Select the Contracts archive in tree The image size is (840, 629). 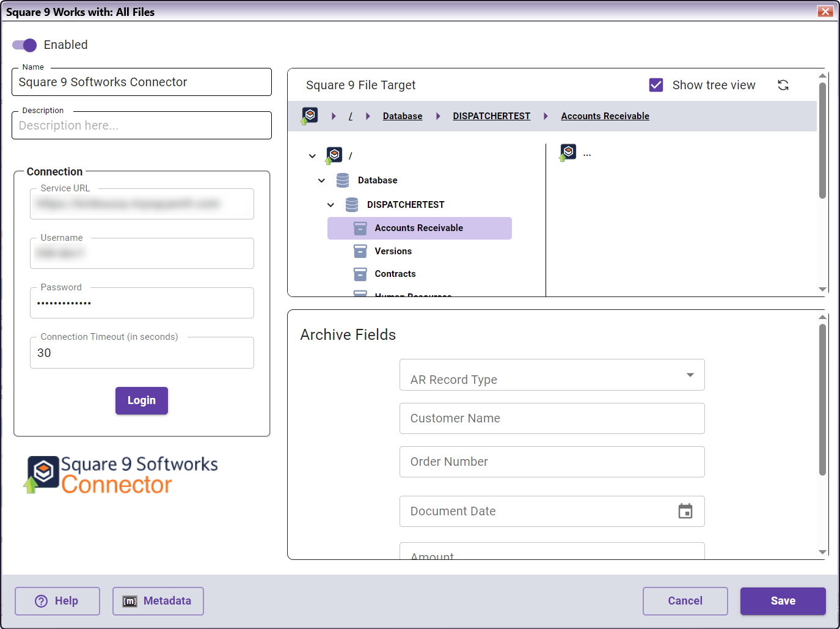[395, 274]
